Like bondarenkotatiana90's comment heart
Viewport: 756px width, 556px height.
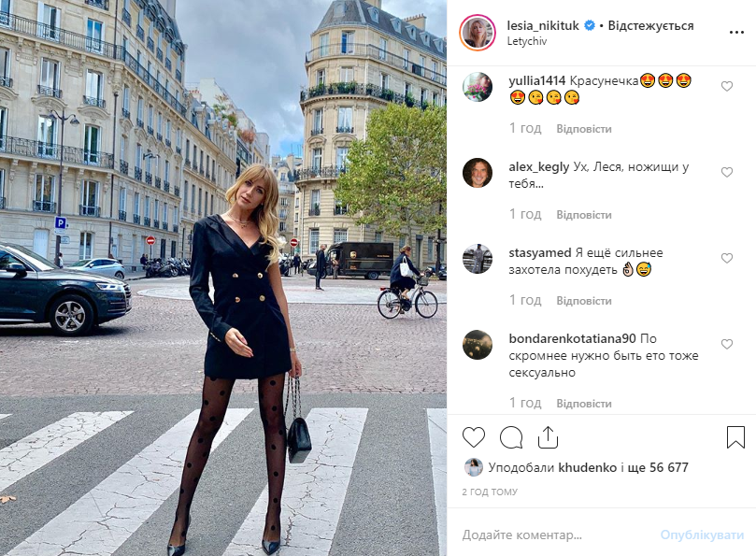(727, 344)
